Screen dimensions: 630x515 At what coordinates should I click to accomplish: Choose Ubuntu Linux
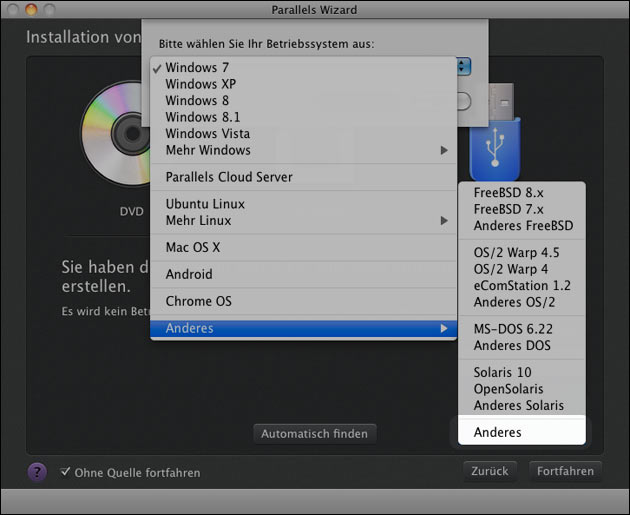(303, 204)
